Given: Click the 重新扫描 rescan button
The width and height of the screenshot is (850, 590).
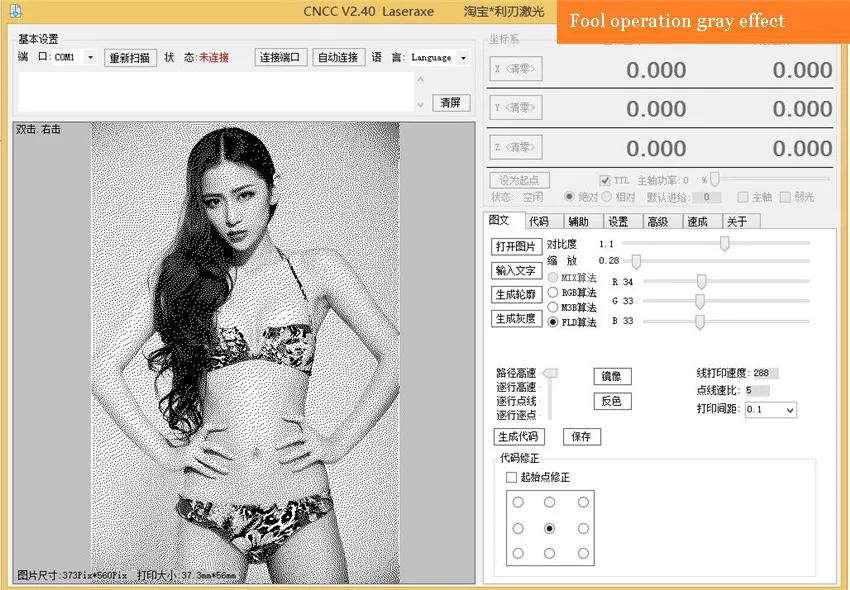Looking at the screenshot, I should pos(130,58).
